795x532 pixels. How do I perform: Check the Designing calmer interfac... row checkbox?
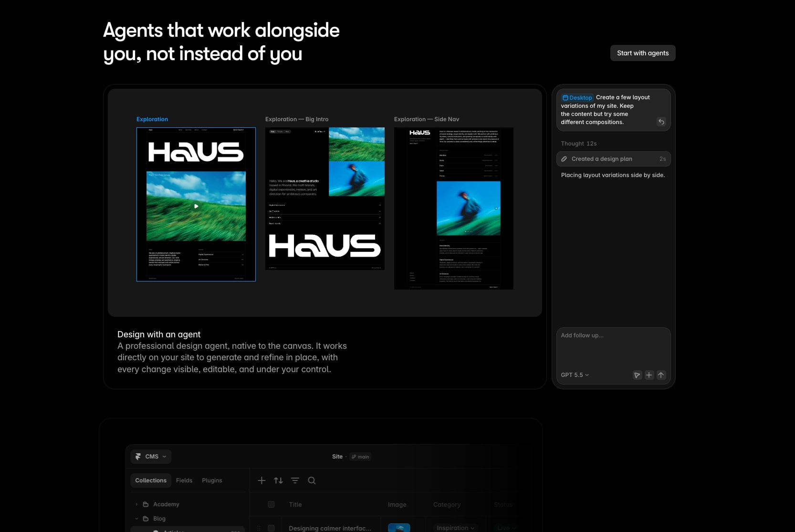271,528
